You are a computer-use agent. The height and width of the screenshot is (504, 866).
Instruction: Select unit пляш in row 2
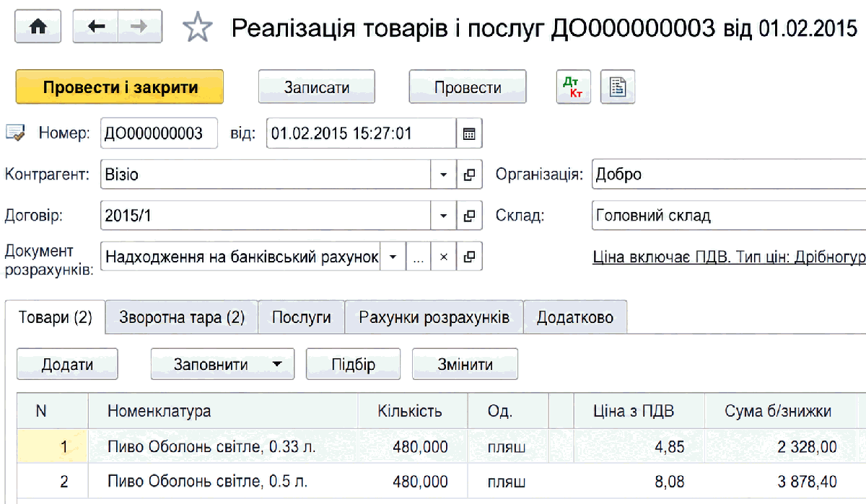[x=508, y=482]
